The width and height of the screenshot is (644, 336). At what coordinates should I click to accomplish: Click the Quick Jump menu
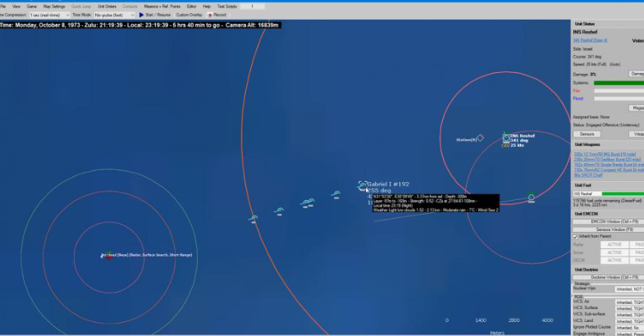point(81,7)
